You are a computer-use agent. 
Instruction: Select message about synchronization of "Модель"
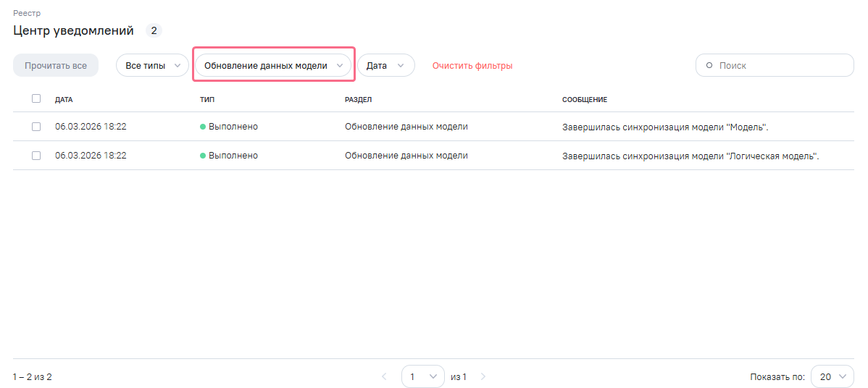point(666,127)
